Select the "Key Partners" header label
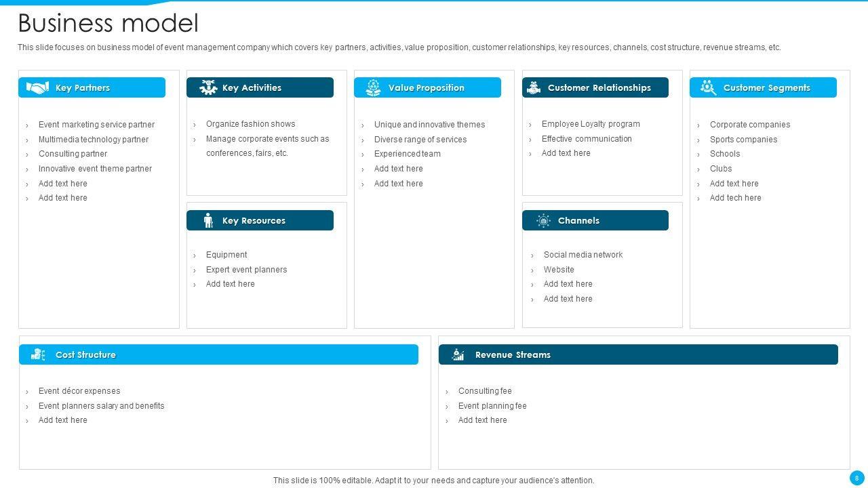This screenshot has height=488, width=868. coord(83,87)
